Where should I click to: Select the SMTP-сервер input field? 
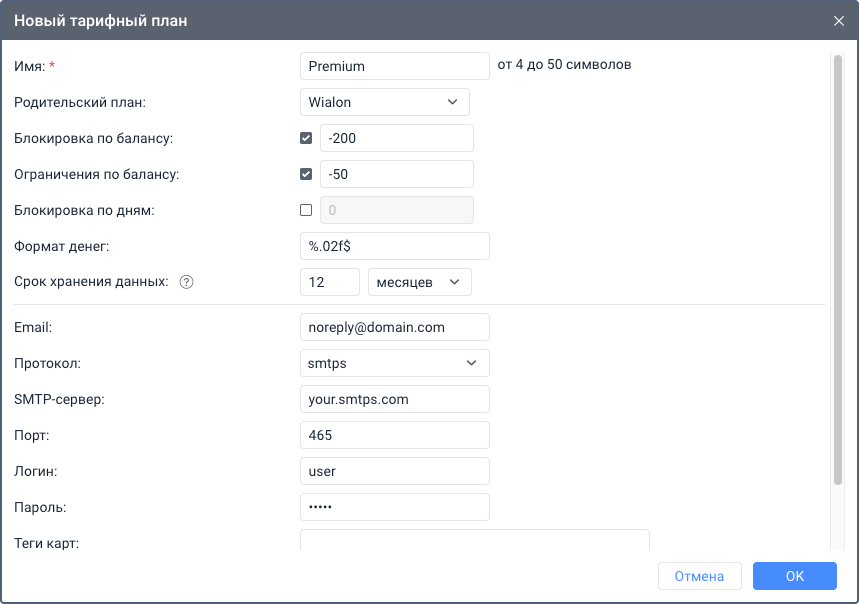394,399
